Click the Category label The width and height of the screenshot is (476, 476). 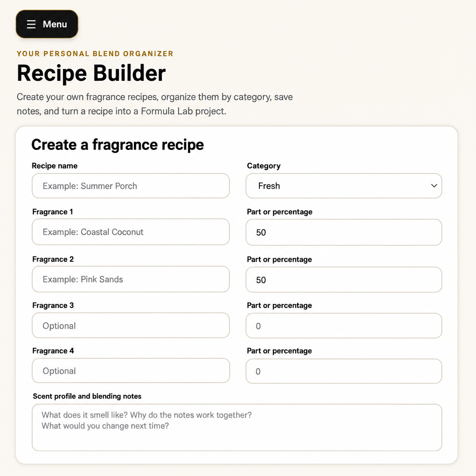tap(264, 166)
